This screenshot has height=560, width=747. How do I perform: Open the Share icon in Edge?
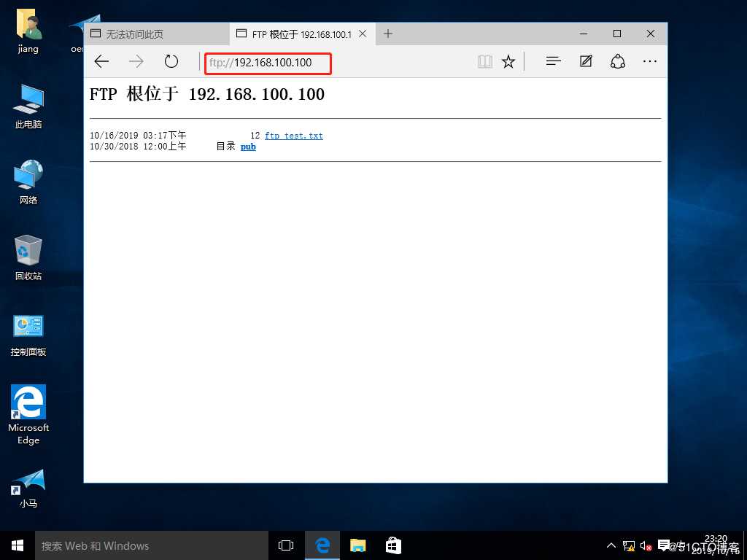(618, 61)
